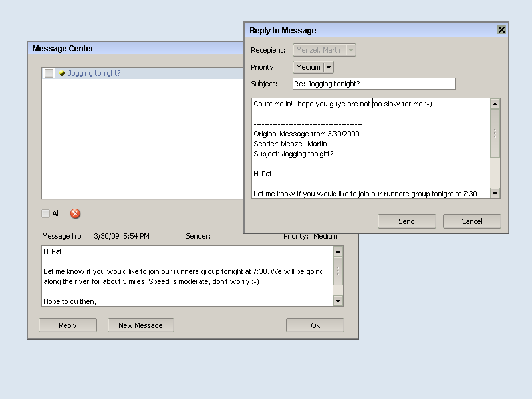Click the reply body scrollbar down arrow
Viewport: 532px width, 399px height.
[495, 193]
